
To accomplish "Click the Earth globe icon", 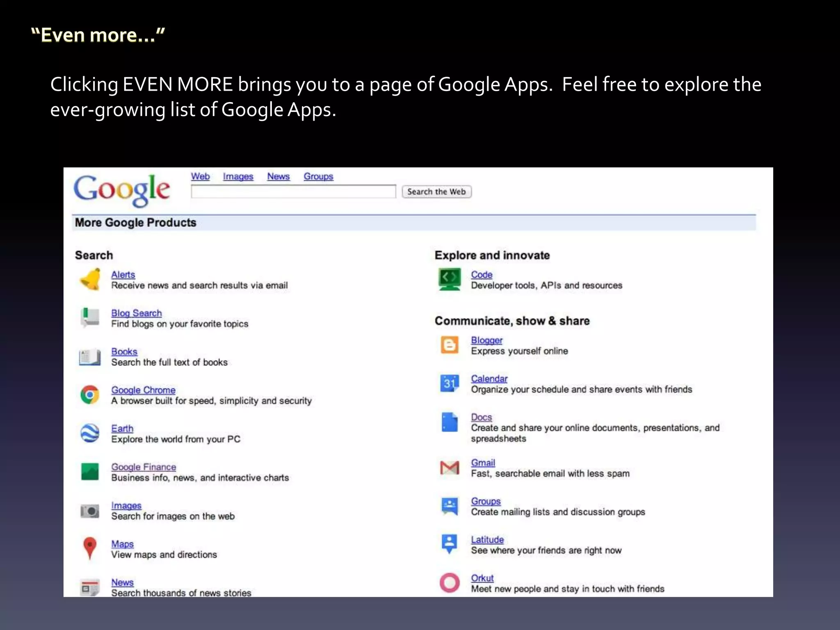I will click(x=90, y=433).
